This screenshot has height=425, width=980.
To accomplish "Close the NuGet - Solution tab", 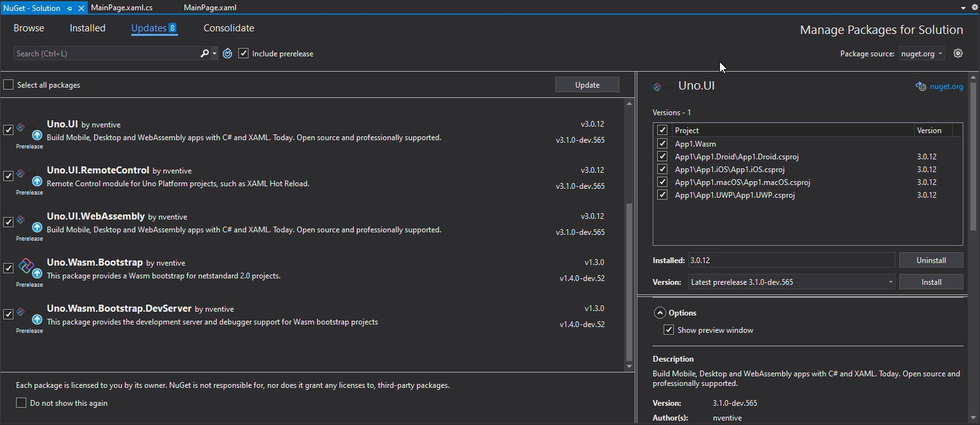I will tap(81, 8).
